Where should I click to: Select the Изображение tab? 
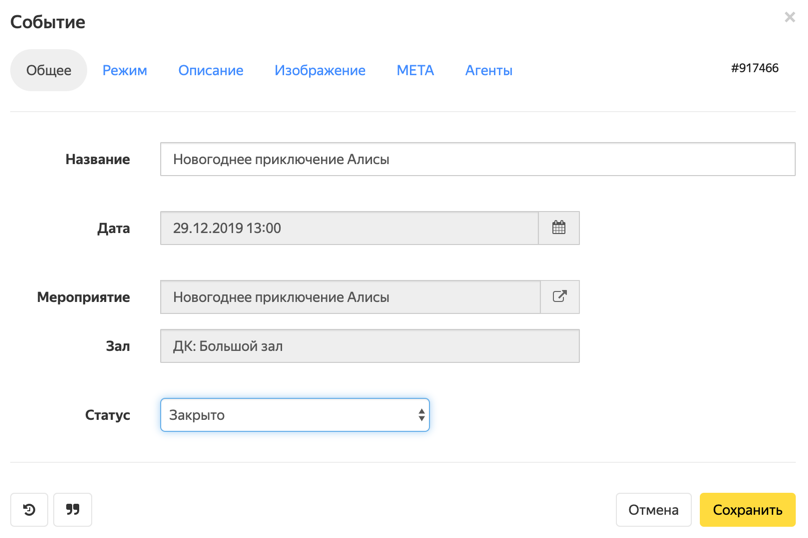click(x=320, y=70)
